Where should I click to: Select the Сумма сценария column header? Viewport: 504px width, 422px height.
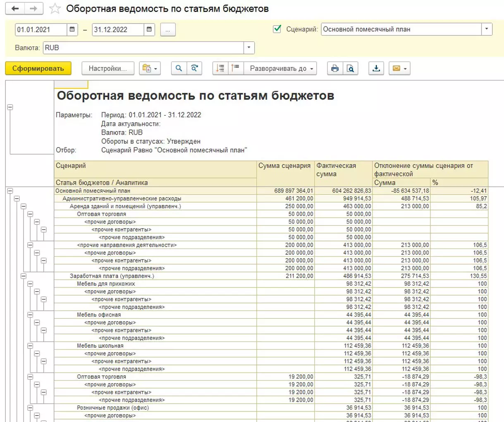point(285,174)
